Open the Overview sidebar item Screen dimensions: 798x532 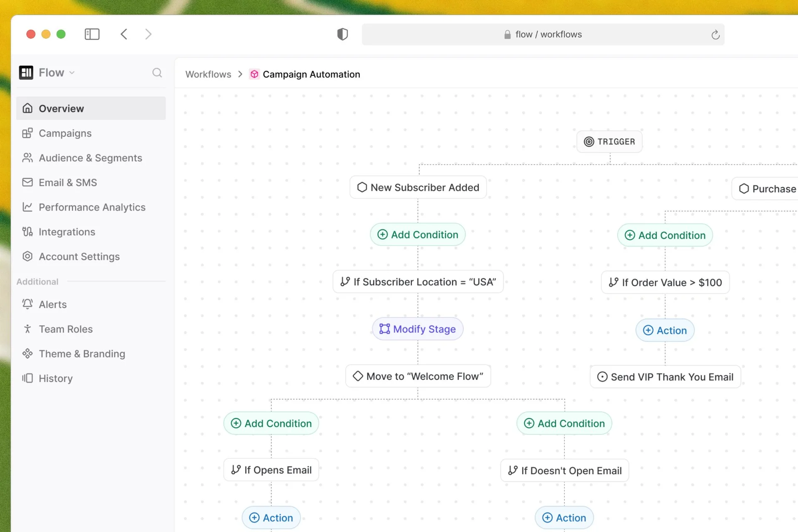91,108
